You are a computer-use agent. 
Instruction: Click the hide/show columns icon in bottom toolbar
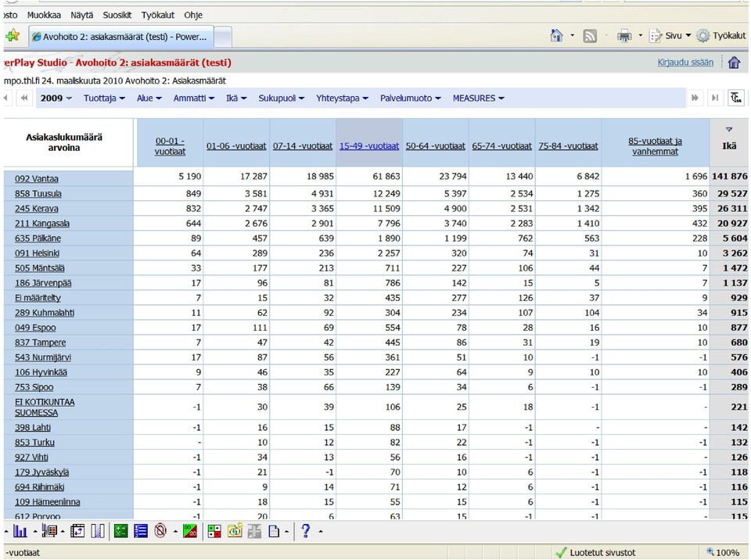pyautogui.click(x=98, y=531)
